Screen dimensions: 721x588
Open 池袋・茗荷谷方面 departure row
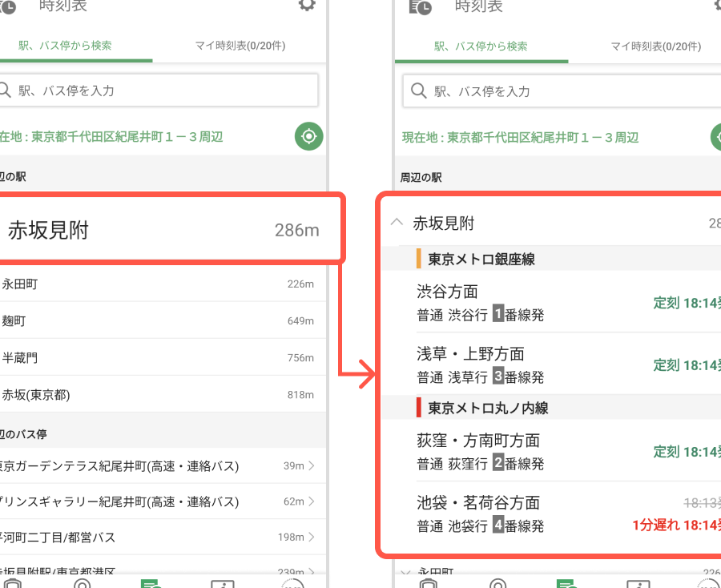tap(568, 513)
